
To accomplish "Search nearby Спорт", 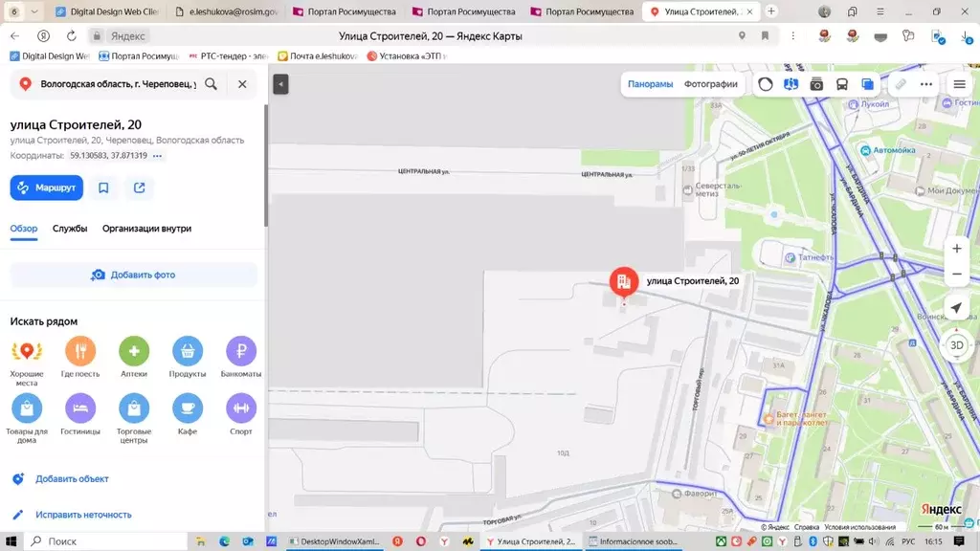I will 241,414.
